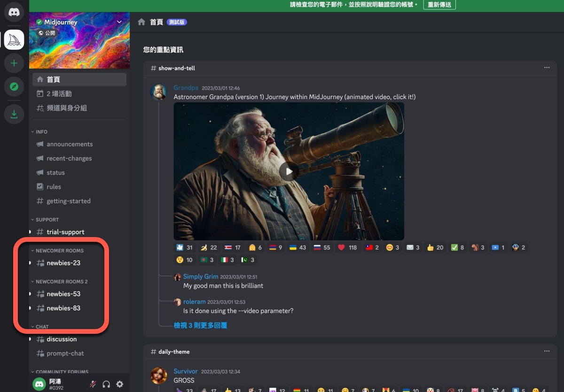Toggle headphones deafen icon
The width and height of the screenshot is (564, 392).
(x=106, y=384)
